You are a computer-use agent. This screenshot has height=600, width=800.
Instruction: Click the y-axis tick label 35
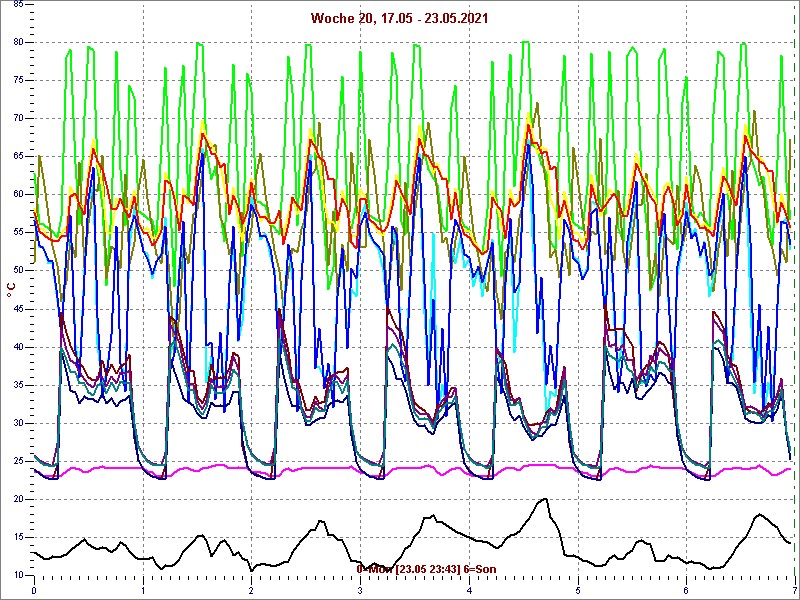point(18,385)
